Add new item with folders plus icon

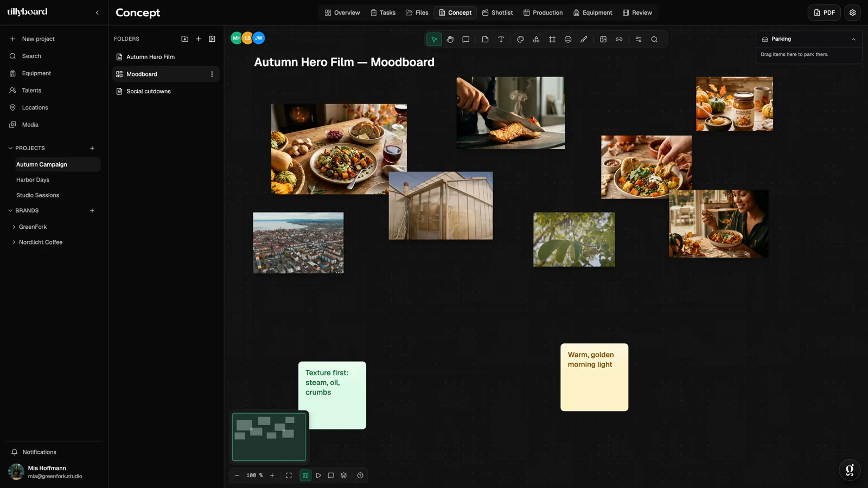click(199, 39)
